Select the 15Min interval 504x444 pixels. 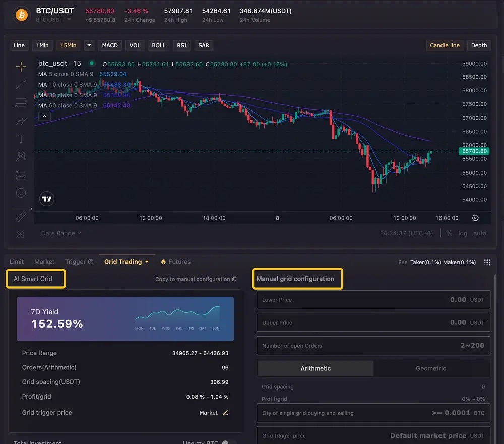[69, 45]
